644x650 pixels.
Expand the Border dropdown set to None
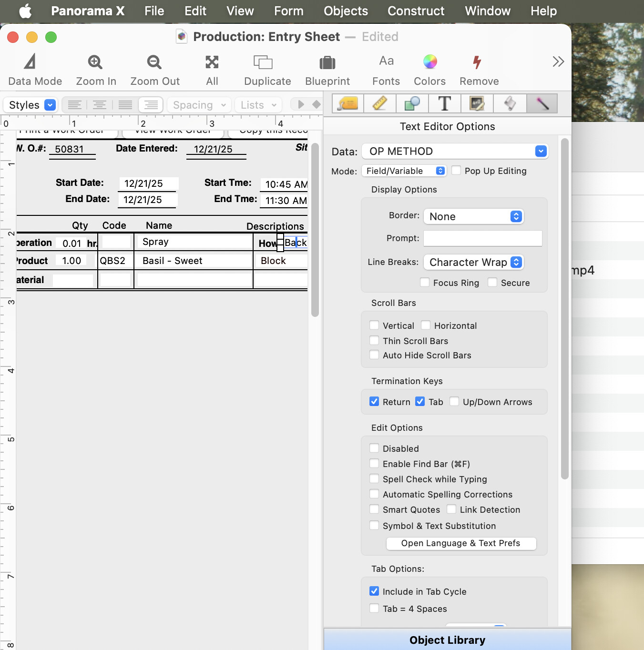pos(474,216)
